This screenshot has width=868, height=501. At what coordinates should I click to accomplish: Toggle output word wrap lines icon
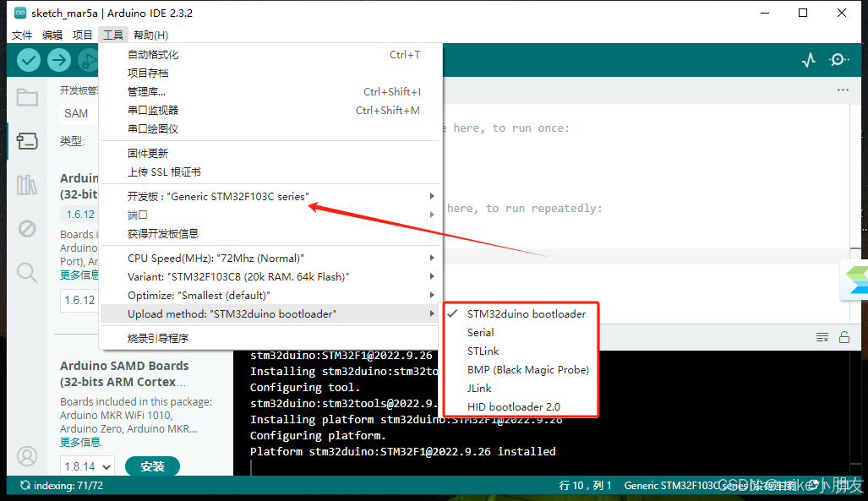(x=822, y=337)
